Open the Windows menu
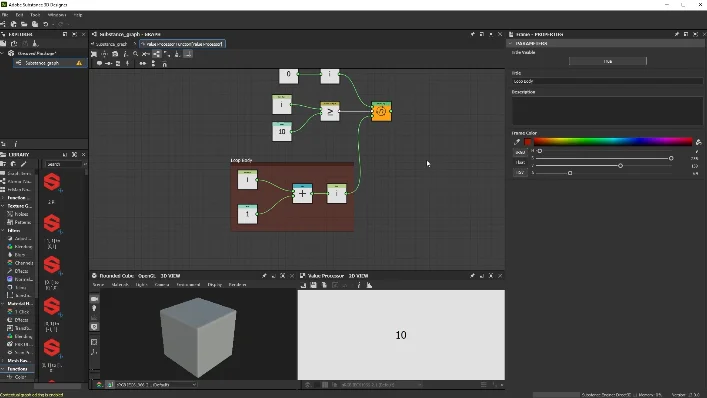This screenshot has height=398, width=707. (x=57, y=15)
